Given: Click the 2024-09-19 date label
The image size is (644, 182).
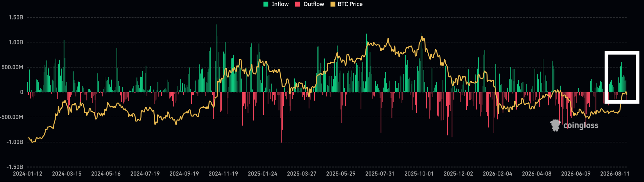Looking at the screenshot, I should (x=184, y=174).
